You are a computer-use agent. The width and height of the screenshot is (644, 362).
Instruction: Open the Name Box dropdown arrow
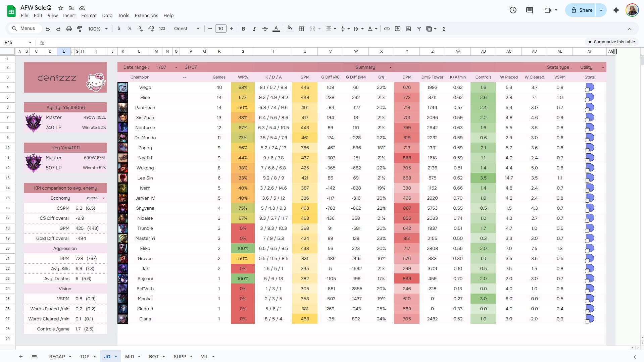pyautogui.click(x=30, y=43)
